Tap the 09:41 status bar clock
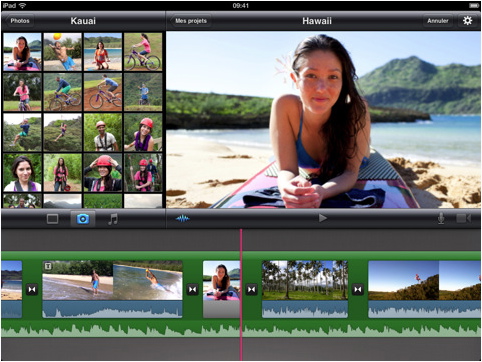Image resolution: width=482 pixels, height=362 pixels. click(241, 6)
